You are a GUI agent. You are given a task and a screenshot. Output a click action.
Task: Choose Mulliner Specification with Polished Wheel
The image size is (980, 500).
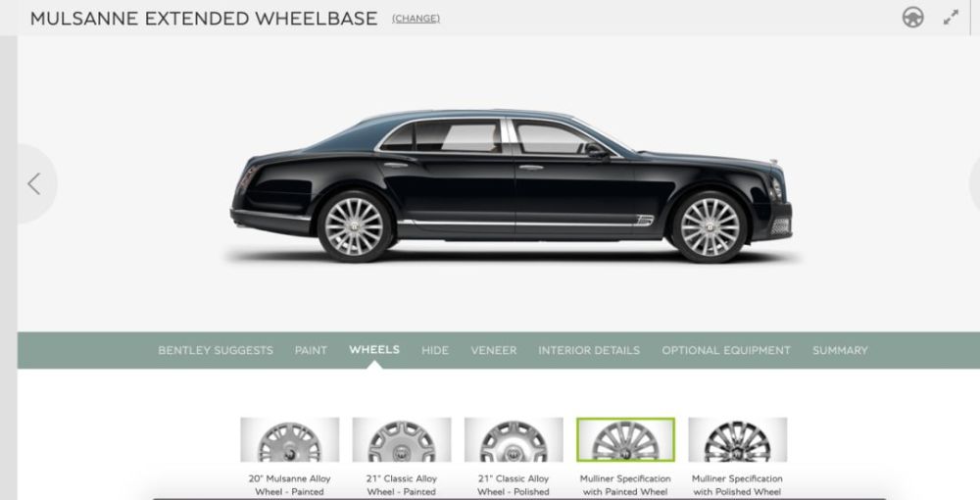pos(738,439)
